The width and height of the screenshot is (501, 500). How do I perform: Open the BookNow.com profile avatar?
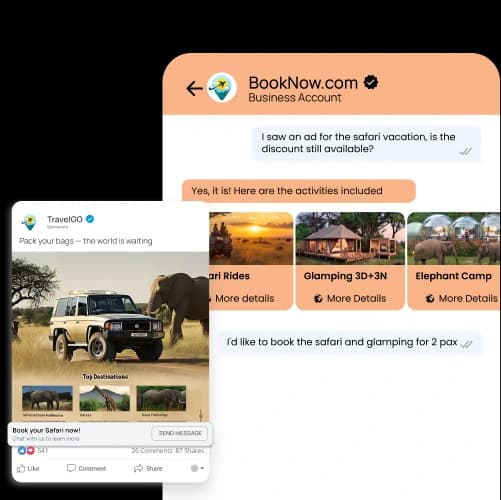(222, 87)
